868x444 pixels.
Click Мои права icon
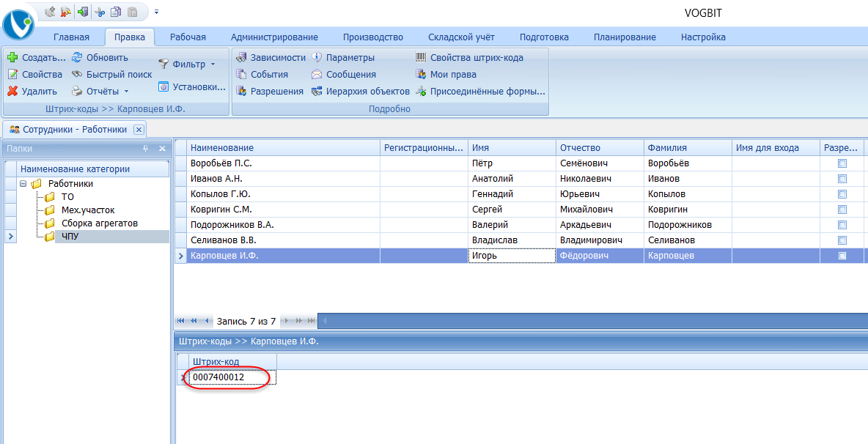click(x=421, y=74)
